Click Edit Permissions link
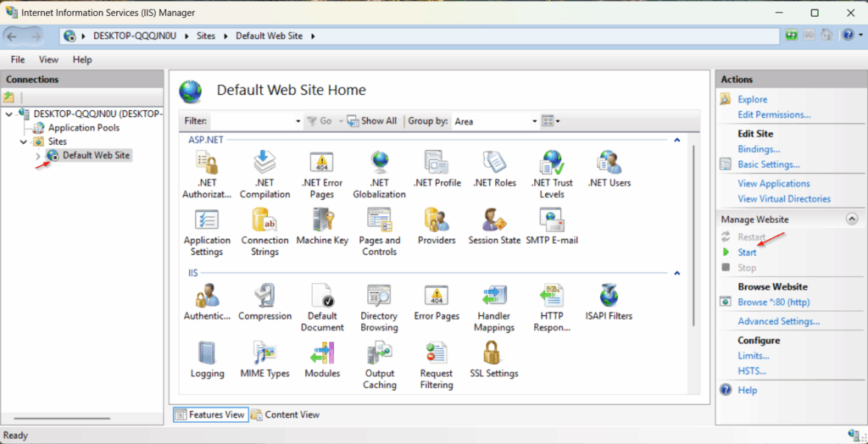The image size is (868, 444). [774, 115]
